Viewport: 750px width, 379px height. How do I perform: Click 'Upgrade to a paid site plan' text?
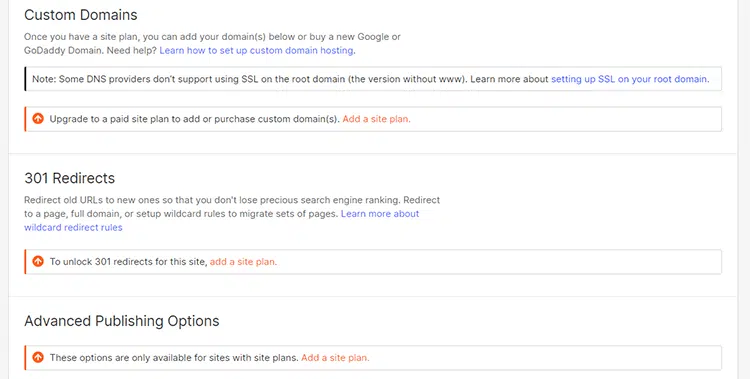pos(195,119)
